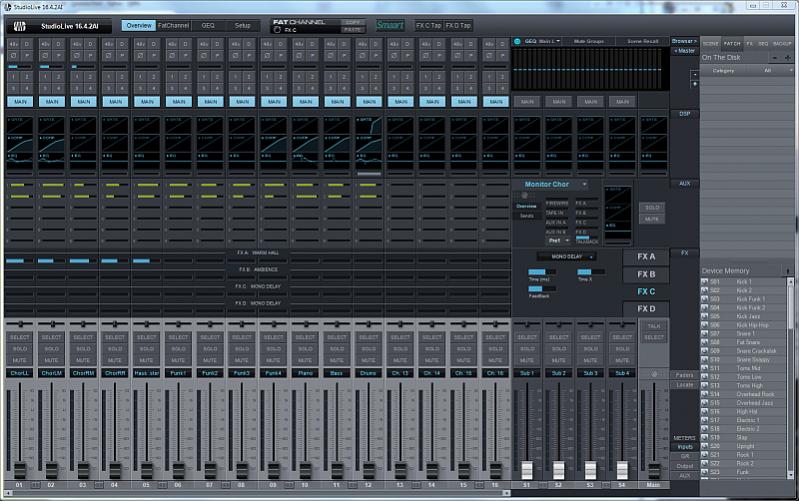Click the main output icon above Main fader
Viewport: 799px width, 501px height.
point(654,375)
